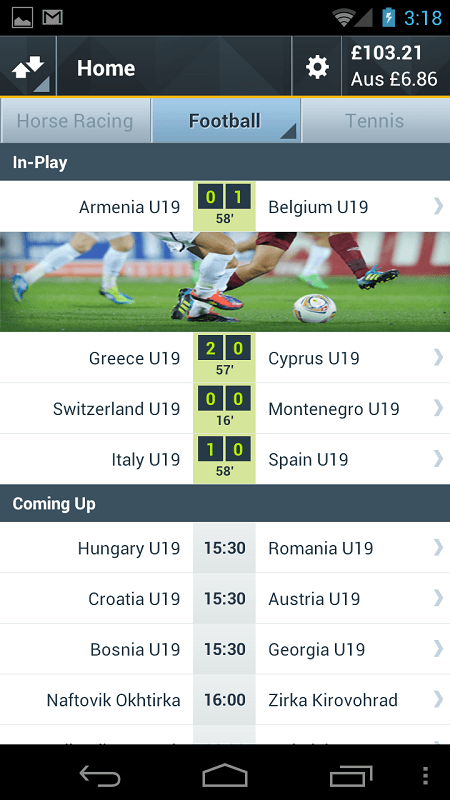This screenshot has width=450, height=800.
Task: Select Switzerland U19 vs Montenegro U19 match
Action: click(225, 409)
